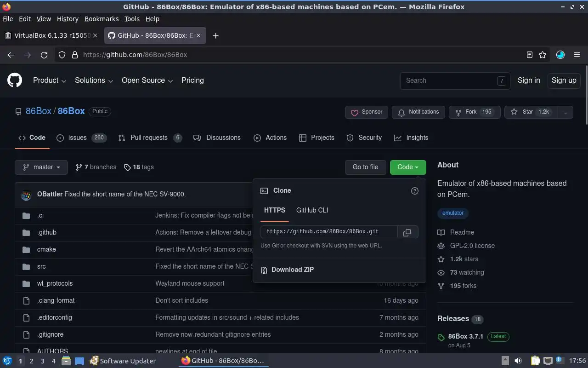
Task: Close the GitHub 86Box tab
Action: [199, 35]
